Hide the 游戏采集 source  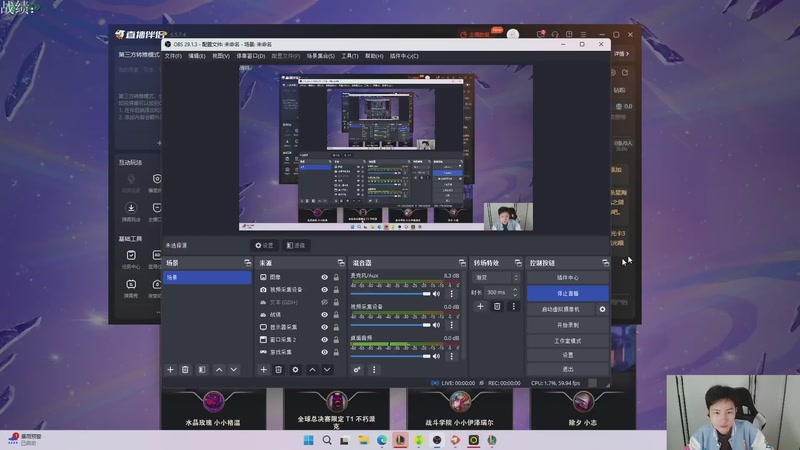point(324,352)
